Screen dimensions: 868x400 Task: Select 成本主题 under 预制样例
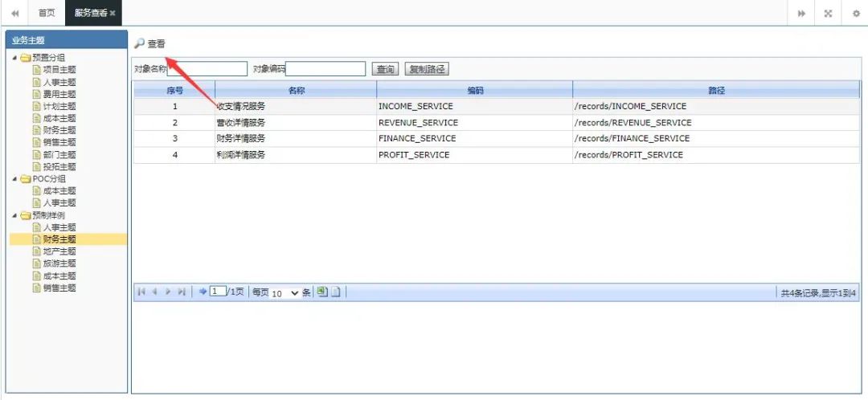pos(59,276)
